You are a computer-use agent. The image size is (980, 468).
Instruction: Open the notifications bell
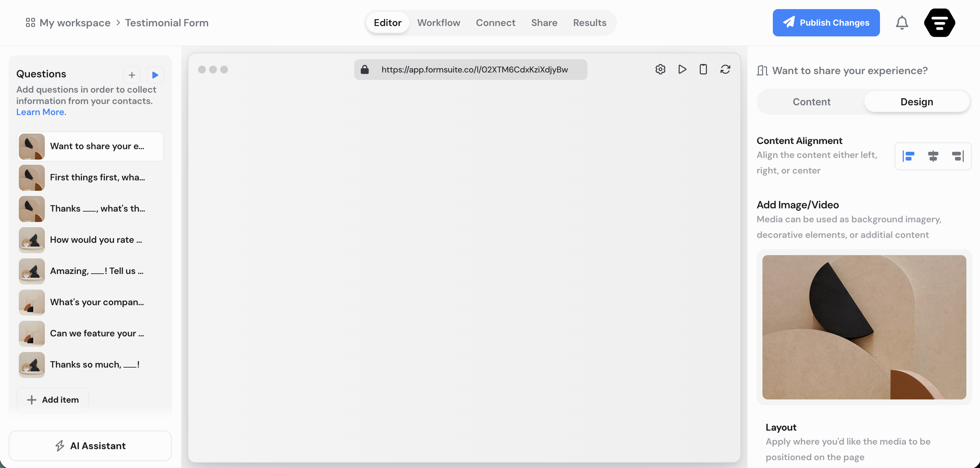coord(902,23)
